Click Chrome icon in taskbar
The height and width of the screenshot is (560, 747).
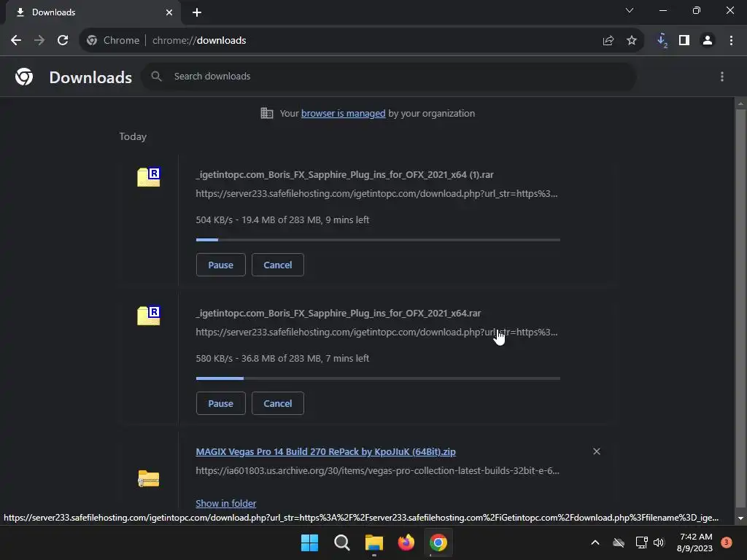438,542
